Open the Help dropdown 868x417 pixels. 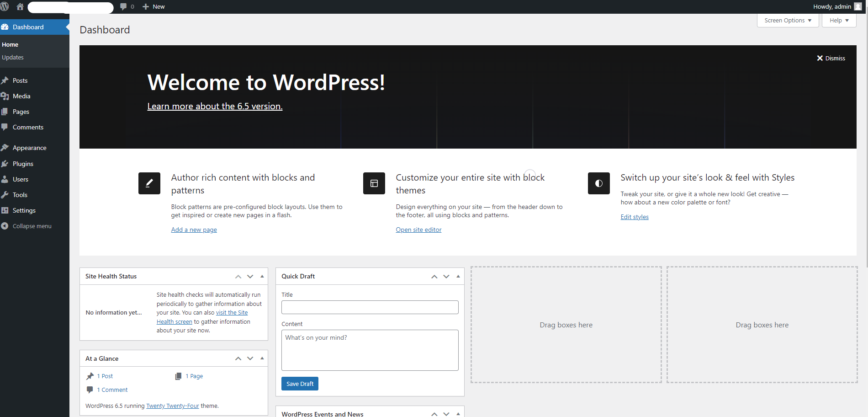click(x=839, y=21)
